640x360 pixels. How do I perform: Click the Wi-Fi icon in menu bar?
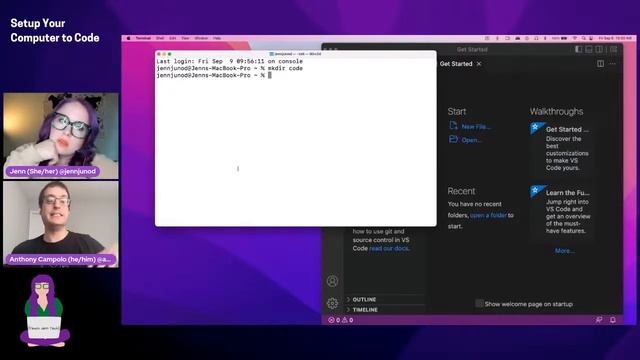pos(575,38)
